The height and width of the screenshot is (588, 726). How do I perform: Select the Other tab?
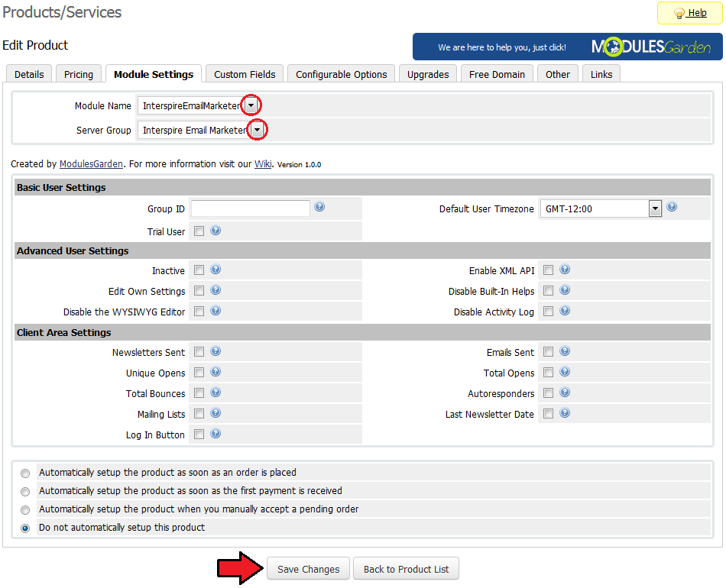[557, 74]
